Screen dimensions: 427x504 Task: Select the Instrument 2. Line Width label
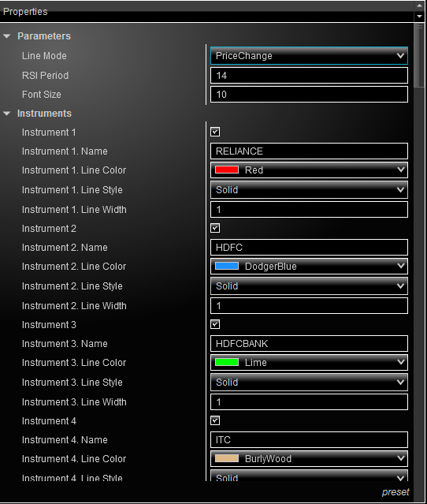pyautogui.click(x=74, y=306)
